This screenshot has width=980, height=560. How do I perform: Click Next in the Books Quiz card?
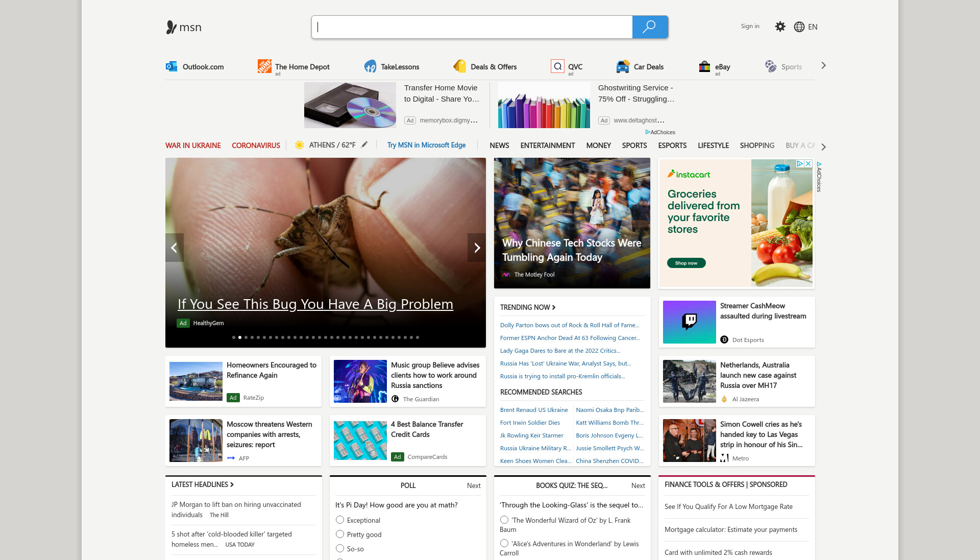638,485
